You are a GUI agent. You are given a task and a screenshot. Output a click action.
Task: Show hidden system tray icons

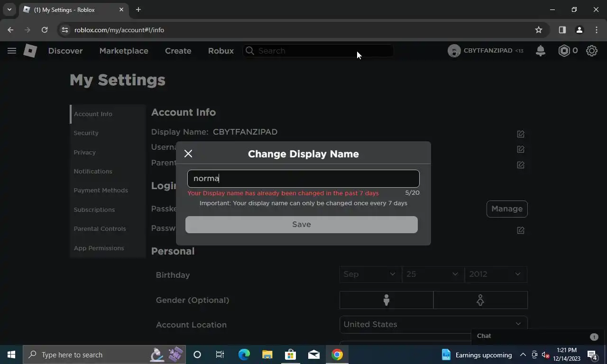[x=523, y=355]
